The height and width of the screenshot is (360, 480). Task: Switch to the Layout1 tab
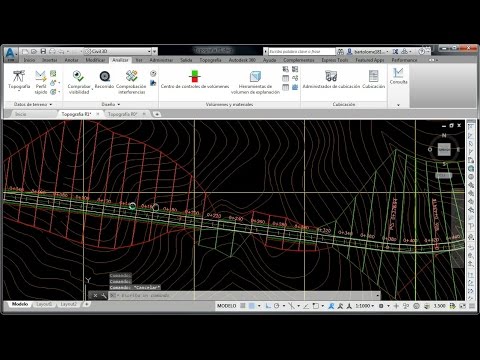(x=44, y=304)
